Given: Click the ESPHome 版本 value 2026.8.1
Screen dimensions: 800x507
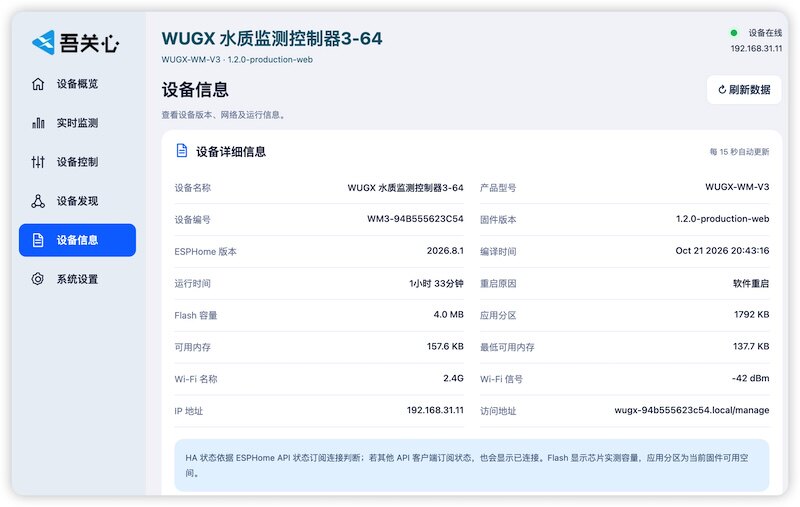Looking at the screenshot, I should pyautogui.click(x=445, y=250).
